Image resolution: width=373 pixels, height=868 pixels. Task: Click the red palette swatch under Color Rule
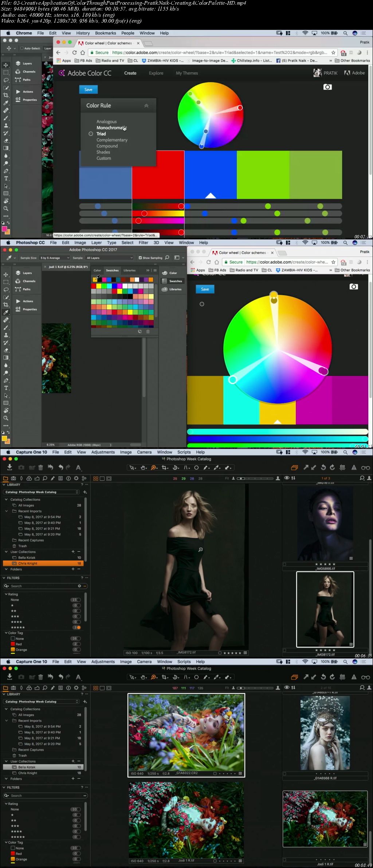click(x=158, y=175)
